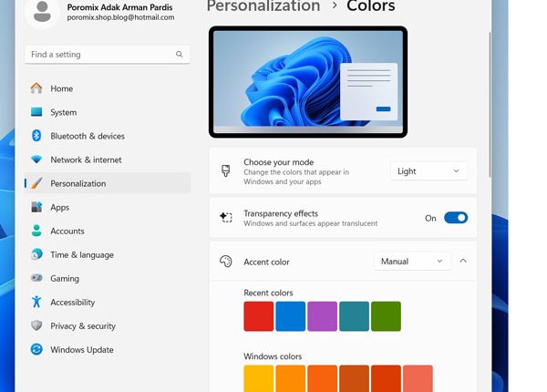Viewport: 547px width, 392px height.
Task: Pick the teal recent color
Action: (x=354, y=316)
